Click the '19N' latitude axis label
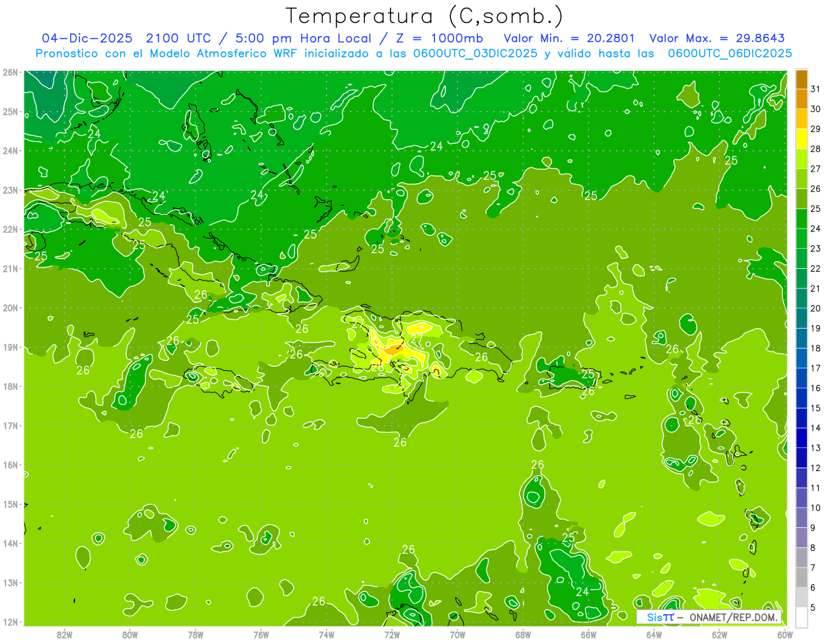Viewport: 834px width, 644px height. click(10, 347)
